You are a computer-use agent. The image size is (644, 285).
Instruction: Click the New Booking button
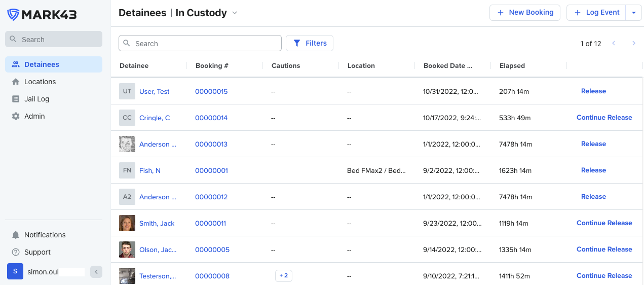(525, 13)
